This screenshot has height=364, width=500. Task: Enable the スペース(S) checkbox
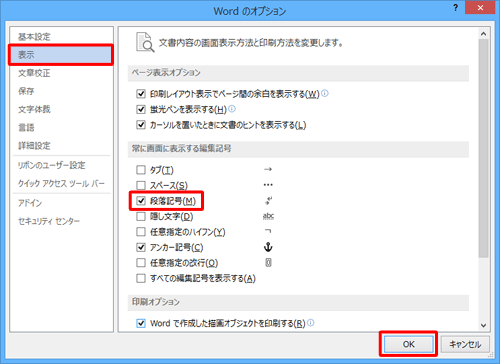(141, 185)
